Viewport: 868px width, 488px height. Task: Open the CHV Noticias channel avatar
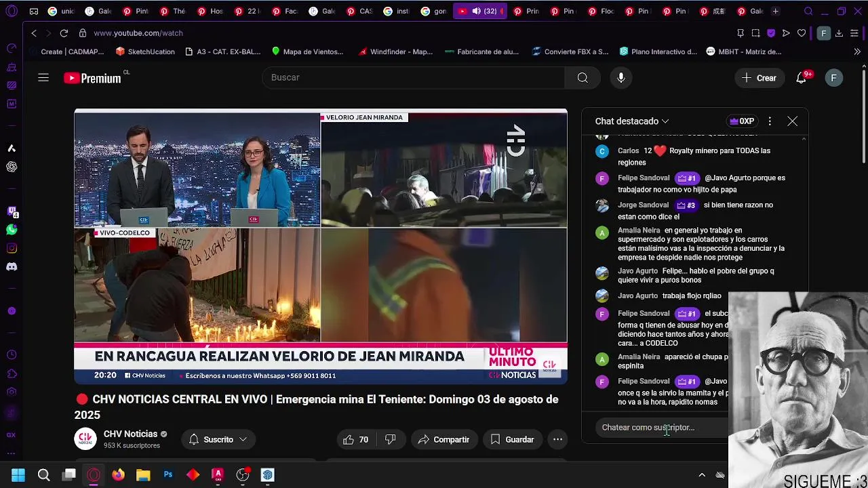point(85,439)
